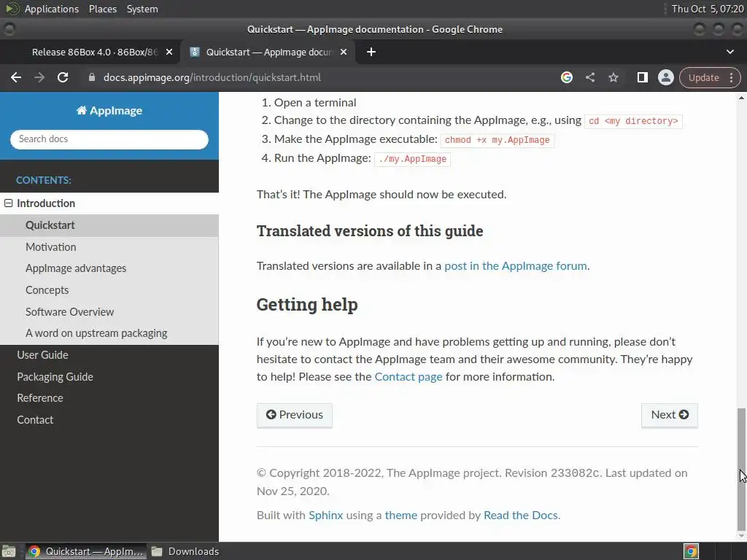This screenshot has width=747, height=560.
Task: Click the 'chmod +x my.AppImage' code text
Action: pos(497,140)
